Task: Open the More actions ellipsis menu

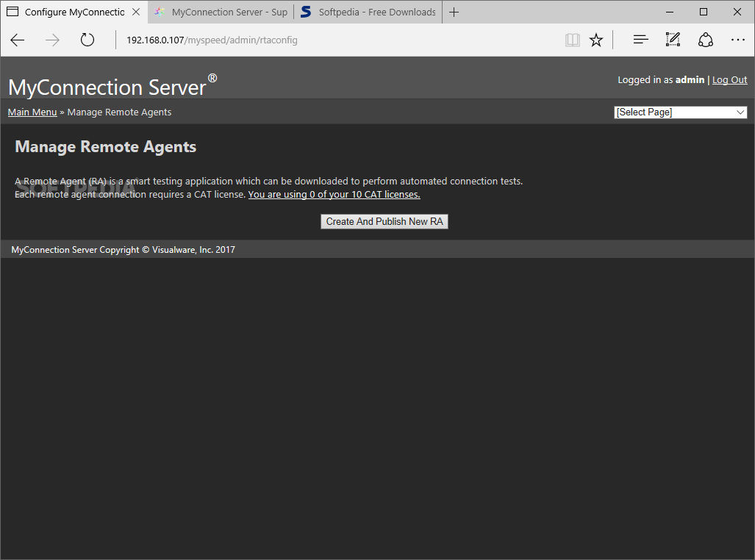Action: [x=737, y=40]
